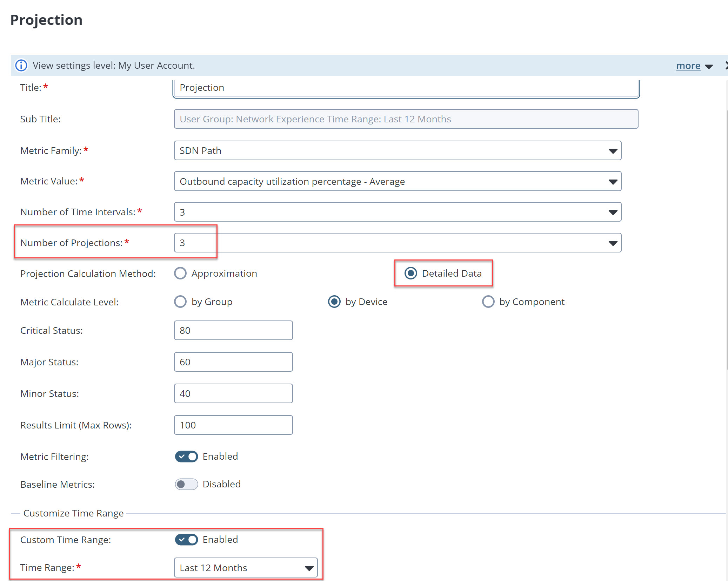
Task: Open the more link in banner
Action: pos(688,66)
